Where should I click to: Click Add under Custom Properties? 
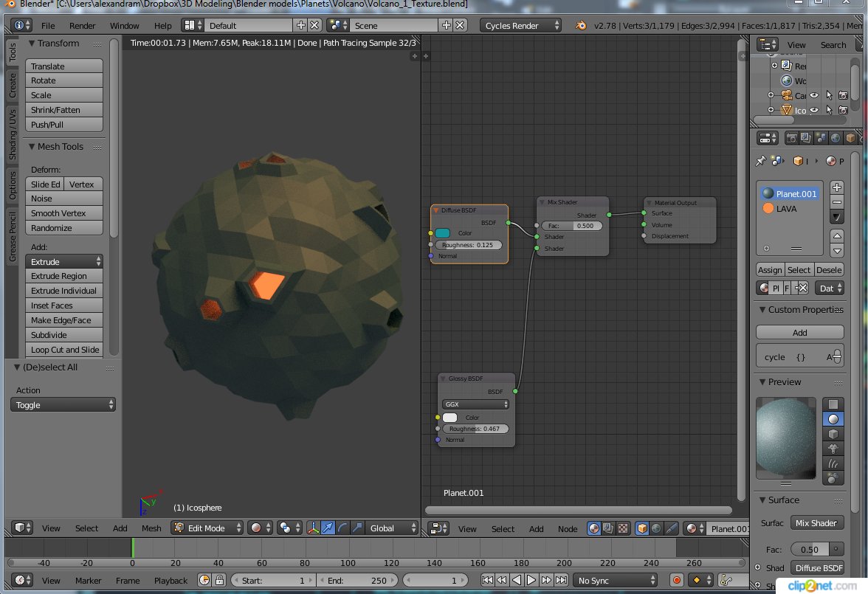click(800, 332)
